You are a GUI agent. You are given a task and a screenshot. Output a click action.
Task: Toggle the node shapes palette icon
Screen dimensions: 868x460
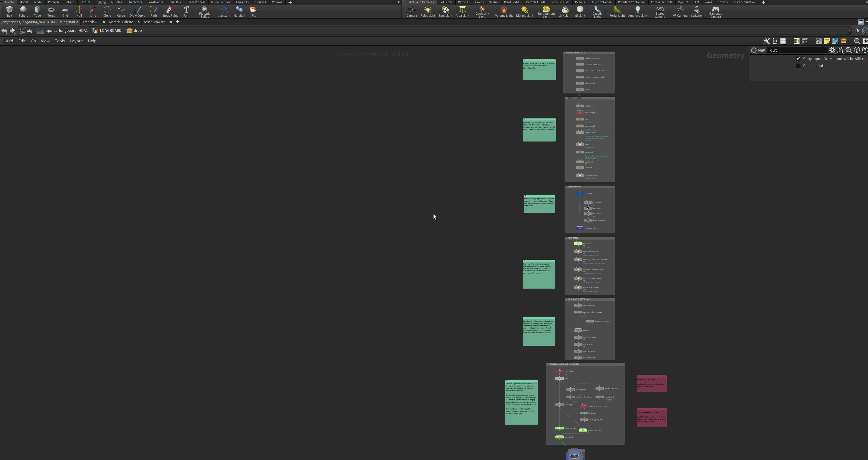click(x=805, y=41)
